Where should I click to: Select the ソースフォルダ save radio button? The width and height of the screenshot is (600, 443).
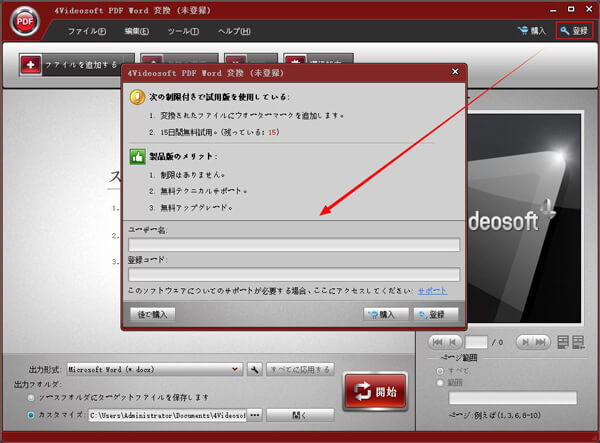tap(31, 398)
